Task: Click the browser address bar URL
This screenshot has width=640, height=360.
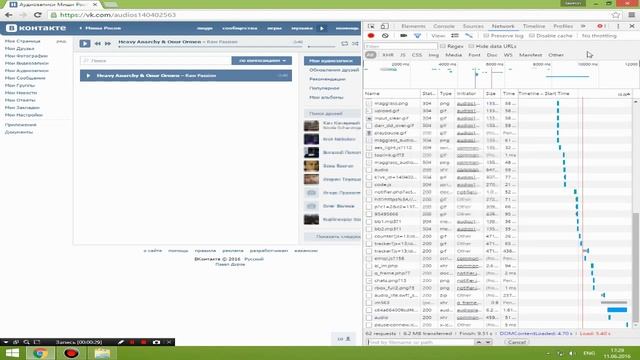Action: coord(118,15)
